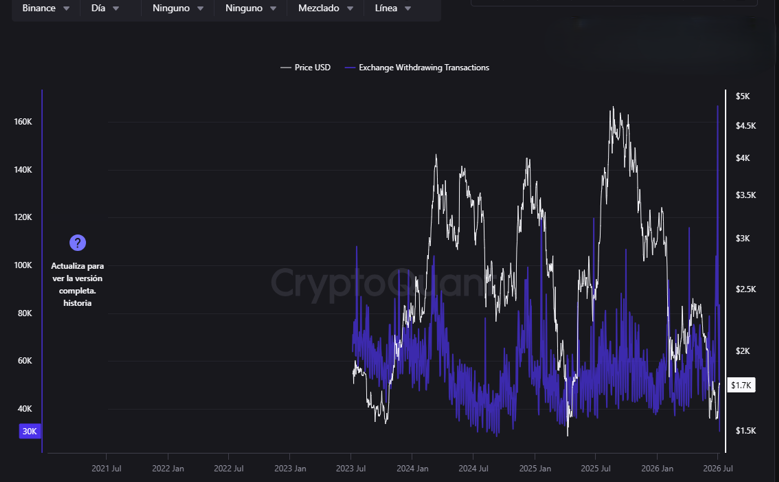Viewport: 779px width, 482px height.
Task: Click the 100K left axis label
Action: click(x=23, y=265)
